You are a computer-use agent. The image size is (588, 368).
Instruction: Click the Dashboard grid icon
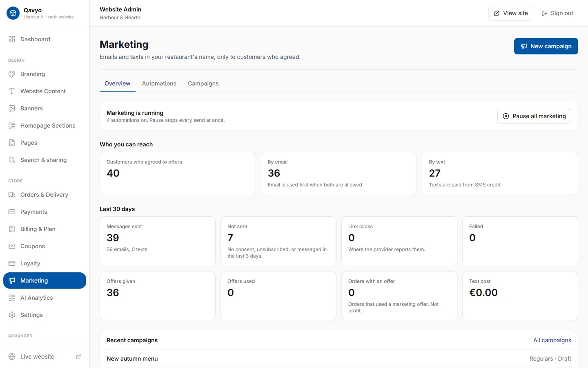pos(12,39)
